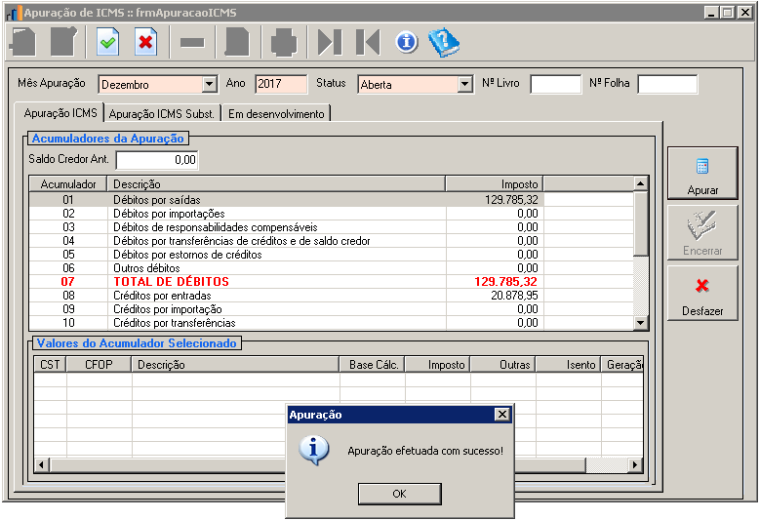The width and height of the screenshot is (760, 520).
Task: Click right arrow of horizontal scrollbar
Action: click(635, 465)
